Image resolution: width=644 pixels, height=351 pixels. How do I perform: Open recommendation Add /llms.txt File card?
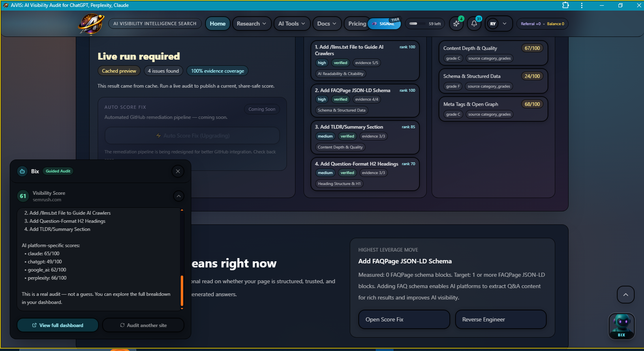pyautogui.click(x=365, y=60)
